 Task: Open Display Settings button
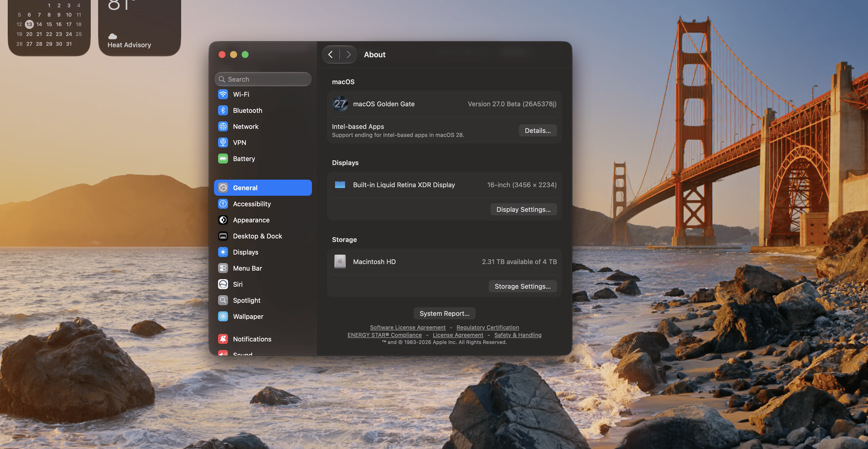523,209
